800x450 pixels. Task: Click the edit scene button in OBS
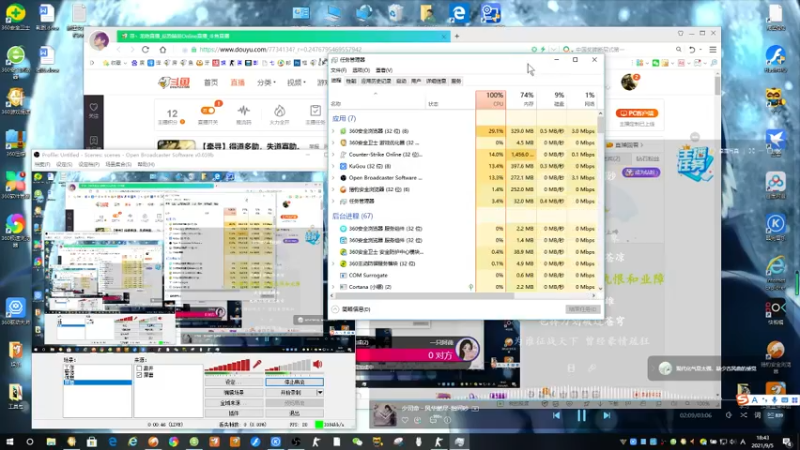(x=234, y=393)
